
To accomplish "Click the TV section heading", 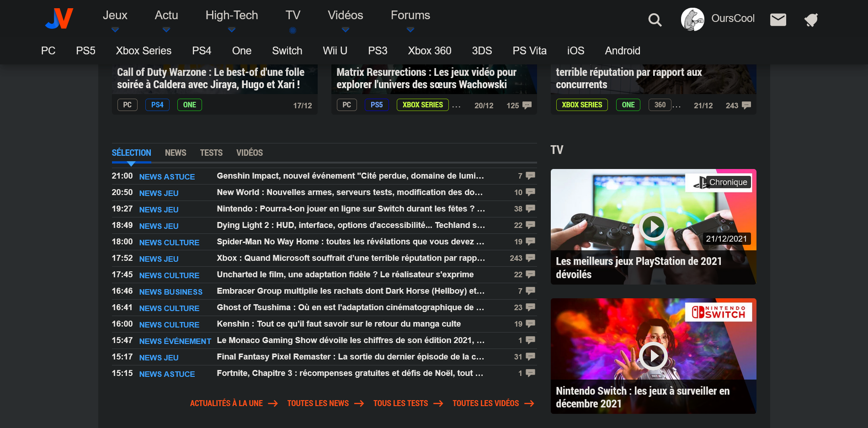I will [557, 150].
